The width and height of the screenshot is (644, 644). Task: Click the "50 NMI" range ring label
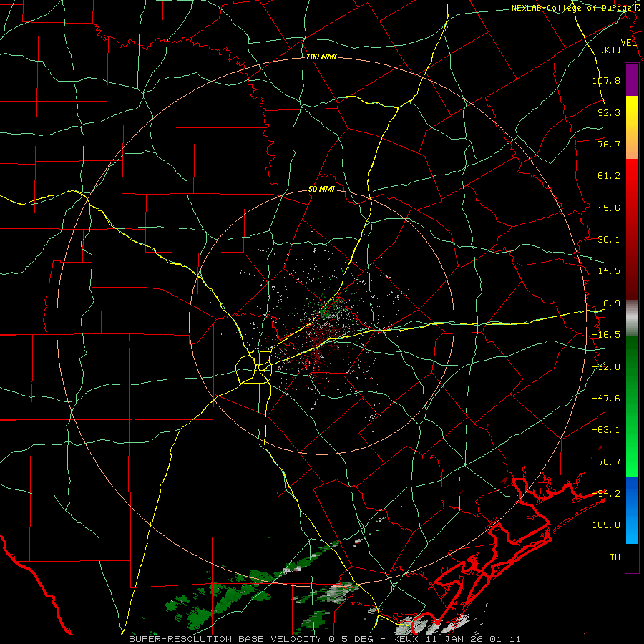pos(321,190)
